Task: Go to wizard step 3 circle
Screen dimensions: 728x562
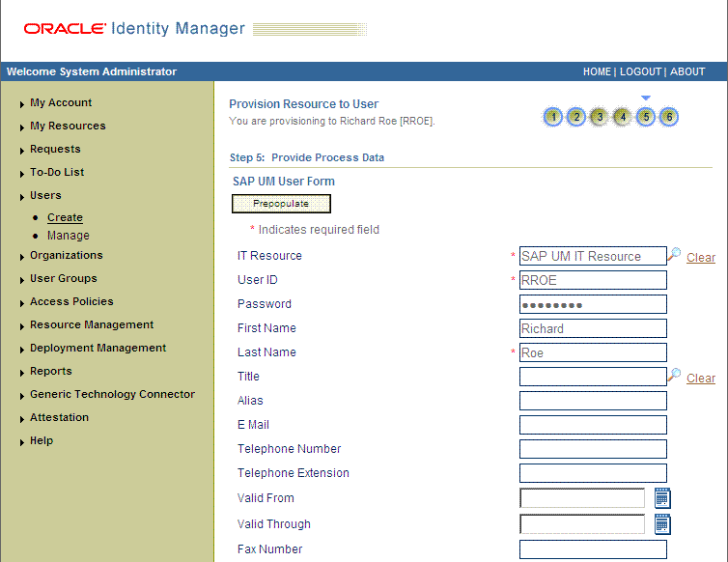Action: coord(600,117)
